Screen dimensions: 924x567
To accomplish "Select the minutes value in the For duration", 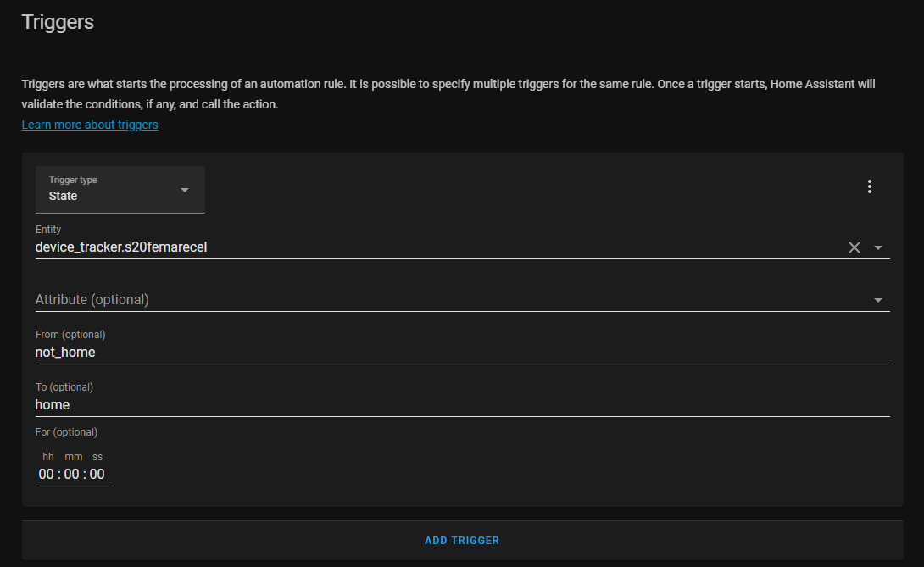I will (x=72, y=475).
